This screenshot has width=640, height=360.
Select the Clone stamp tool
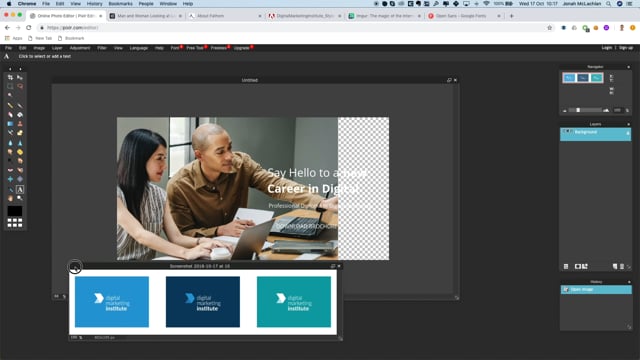[x=20, y=124]
